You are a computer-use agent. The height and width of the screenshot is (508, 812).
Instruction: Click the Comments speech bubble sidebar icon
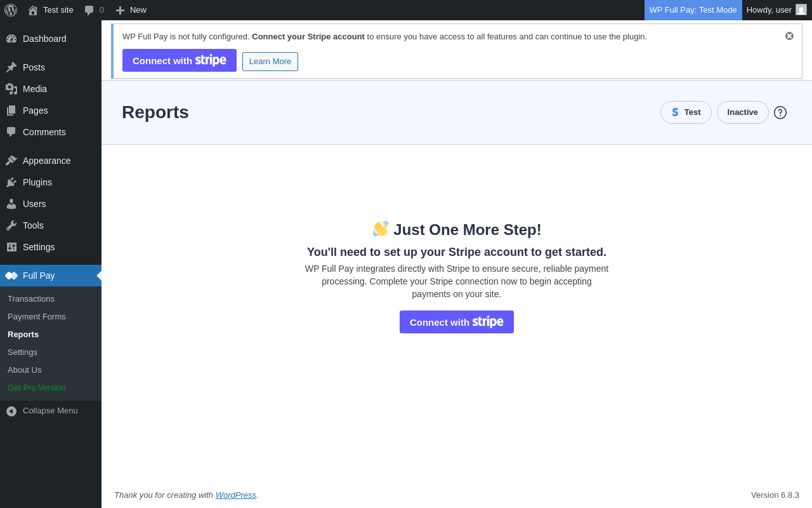tap(11, 132)
